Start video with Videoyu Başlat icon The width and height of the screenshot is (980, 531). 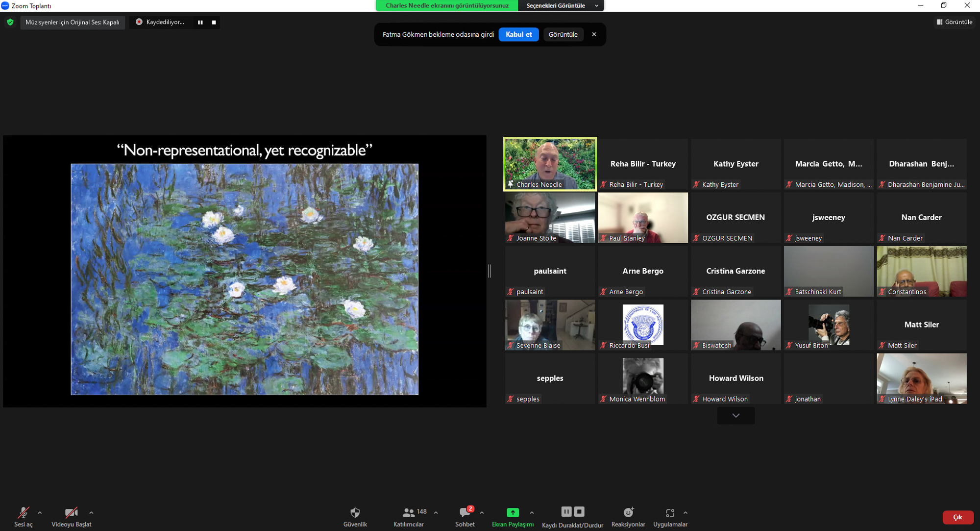tap(71, 513)
